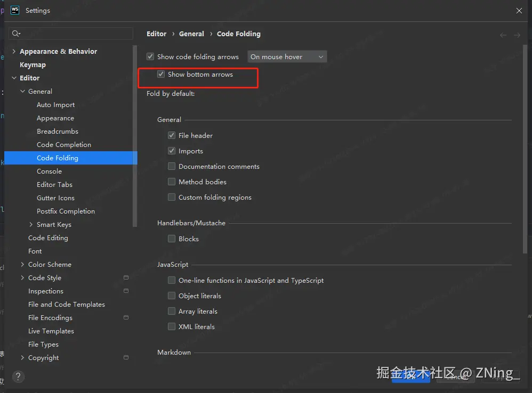
Task: Open Console settings
Action: coord(49,171)
